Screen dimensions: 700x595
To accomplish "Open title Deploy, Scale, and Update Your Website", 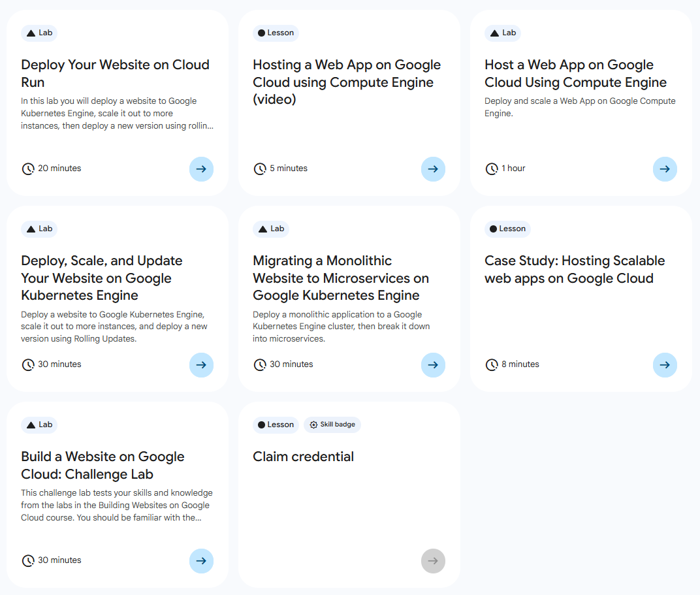I will (x=102, y=278).
